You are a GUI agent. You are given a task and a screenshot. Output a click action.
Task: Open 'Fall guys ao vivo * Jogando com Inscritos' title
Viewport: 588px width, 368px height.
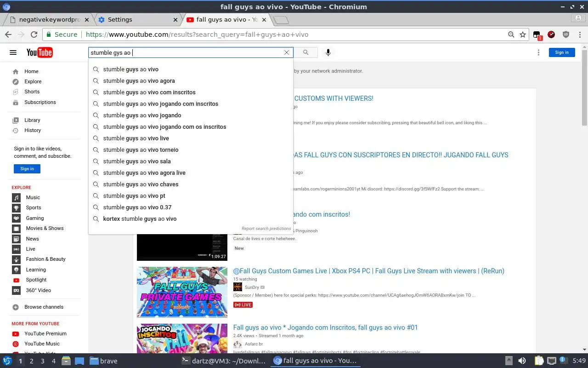coord(326,328)
